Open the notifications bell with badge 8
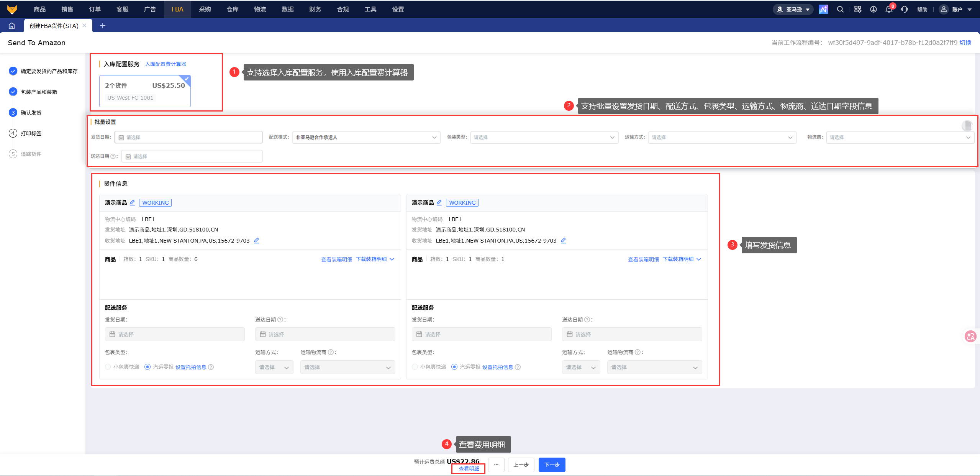The image size is (980, 476). coord(889,9)
